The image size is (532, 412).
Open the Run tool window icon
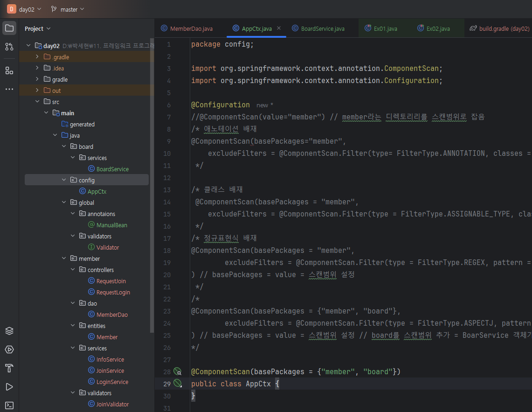click(9, 387)
